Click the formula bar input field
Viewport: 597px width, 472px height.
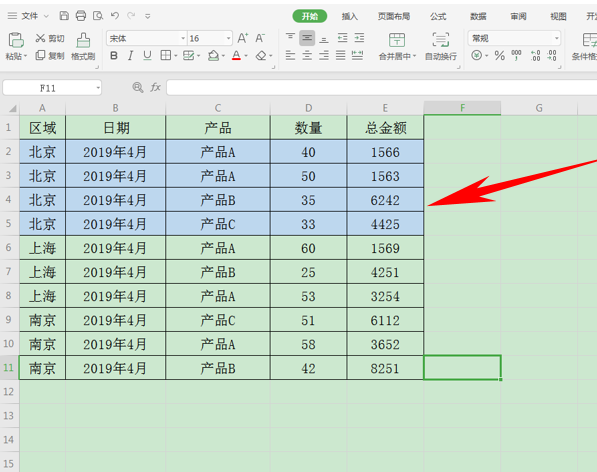coord(382,88)
